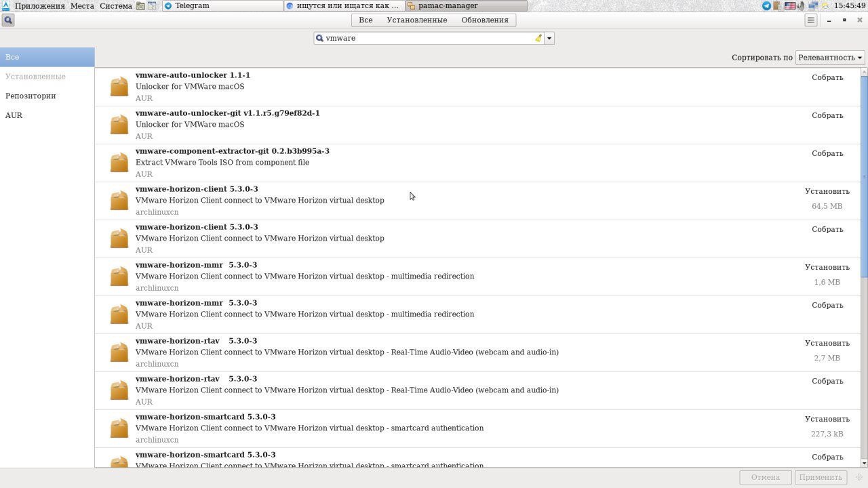
Task: Click the '2,7 MB' size text
Action: (827, 358)
